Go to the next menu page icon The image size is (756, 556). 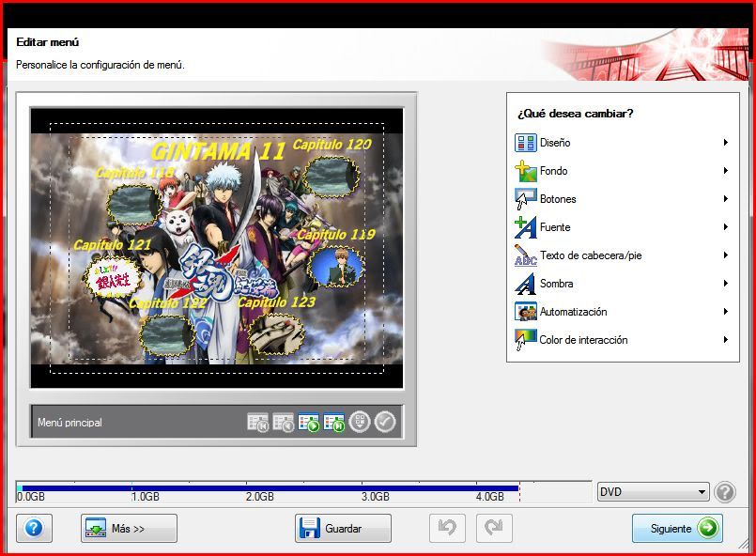309,423
